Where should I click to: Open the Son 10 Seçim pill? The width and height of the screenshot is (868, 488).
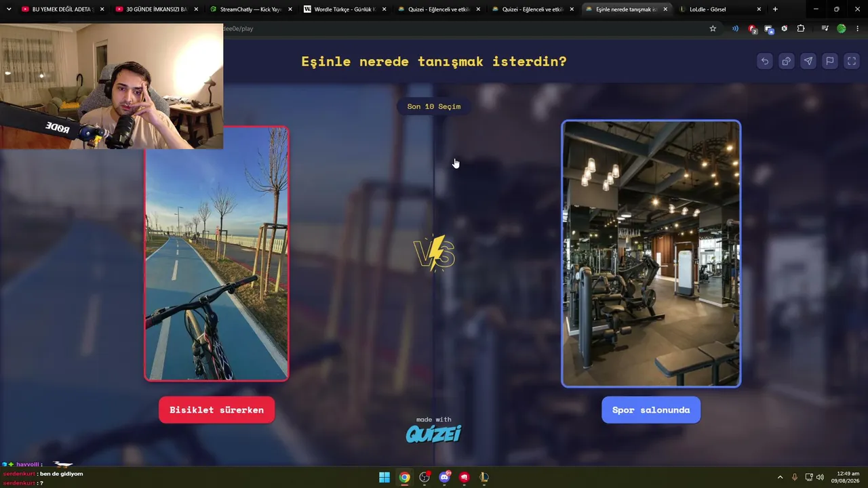pos(434,106)
